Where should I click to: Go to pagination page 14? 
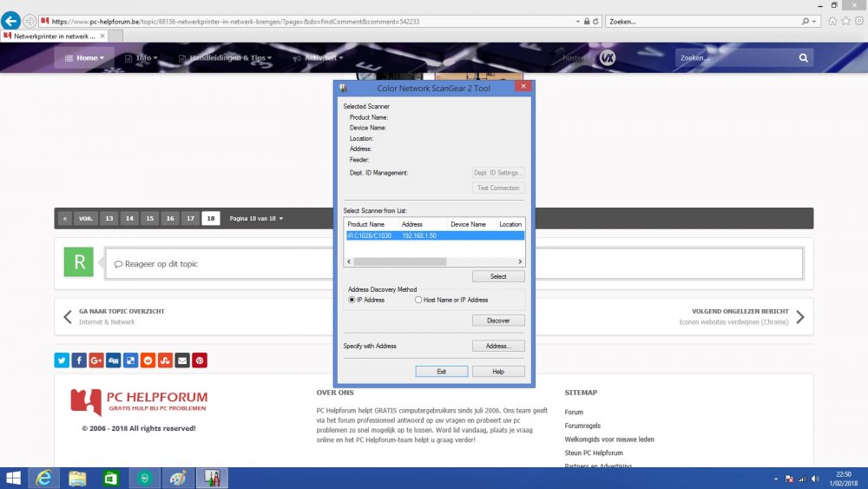tap(129, 218)
